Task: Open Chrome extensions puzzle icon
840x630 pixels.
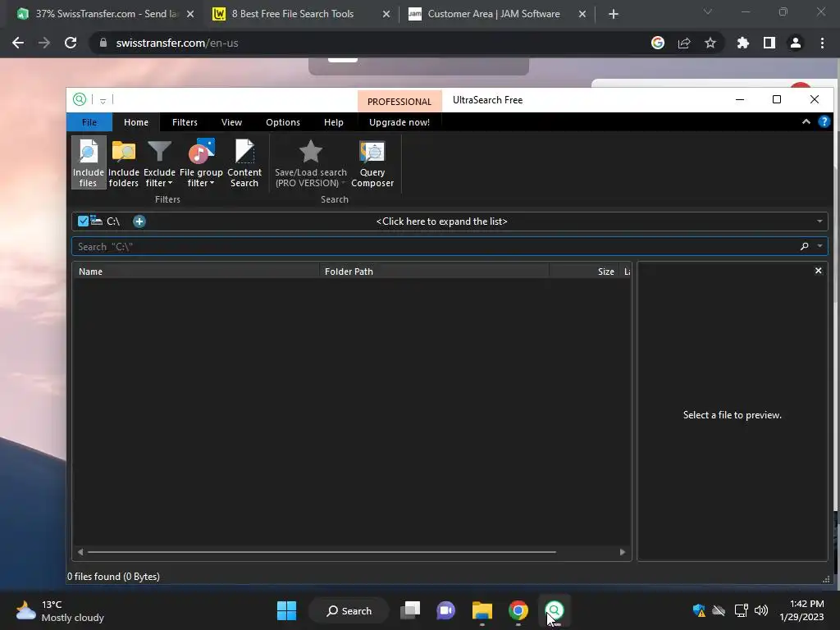Action: 742,43
